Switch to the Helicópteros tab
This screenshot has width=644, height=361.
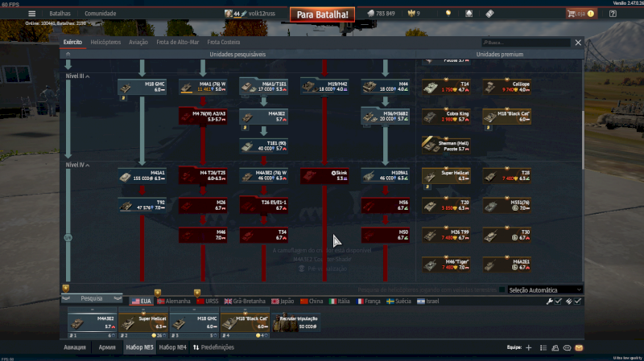coord(105,42)
